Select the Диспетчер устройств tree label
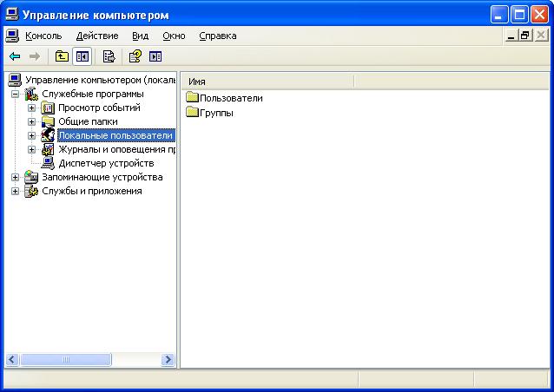Viewport: 554px width, 392px height. point(106,163)
